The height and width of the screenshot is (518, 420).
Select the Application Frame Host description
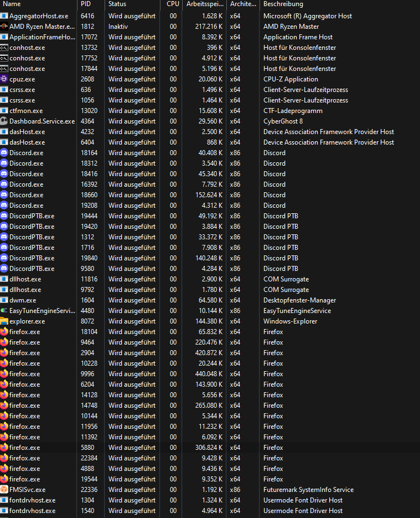click(x=298, y=37)
